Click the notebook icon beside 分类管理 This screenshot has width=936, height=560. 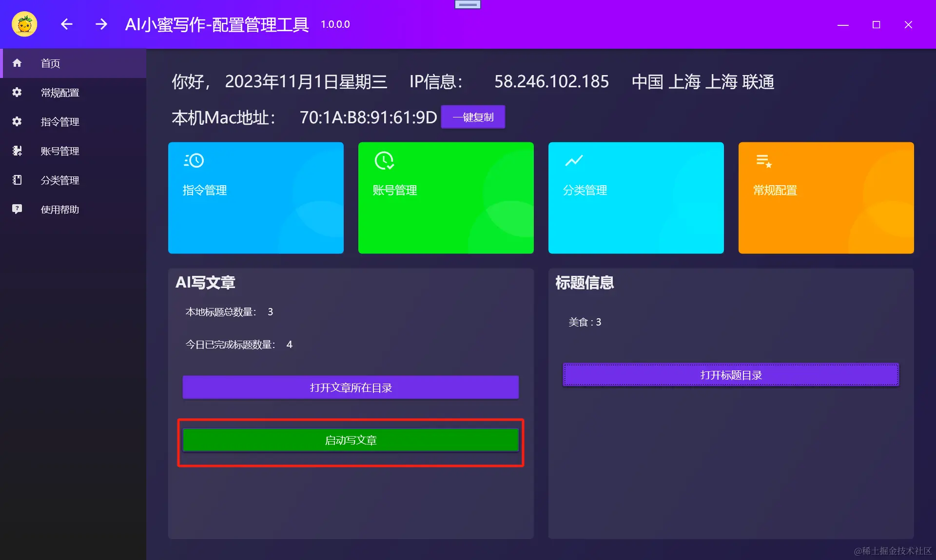(x=17, y=180)
